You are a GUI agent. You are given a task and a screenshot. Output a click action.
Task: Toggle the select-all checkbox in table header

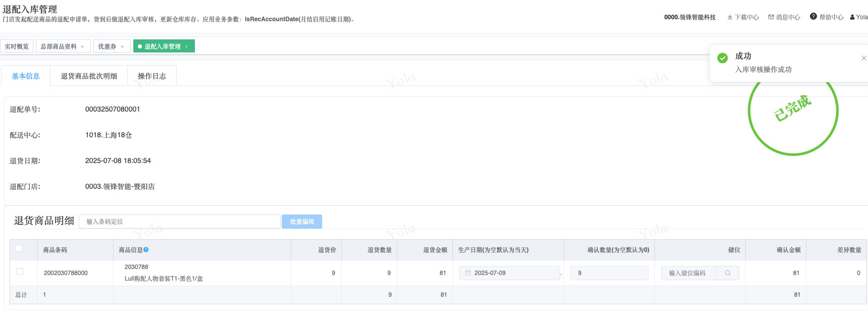[x=19, y=248]
